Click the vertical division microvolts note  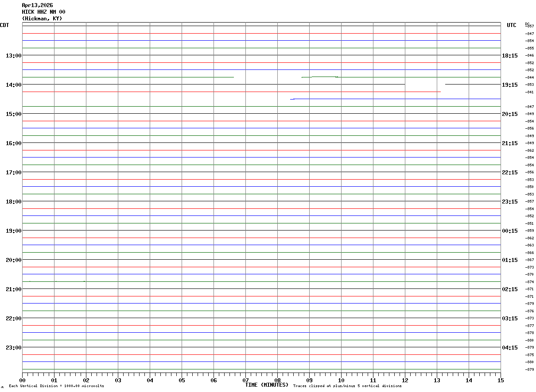pyautogui.click(x=57, y=386)
